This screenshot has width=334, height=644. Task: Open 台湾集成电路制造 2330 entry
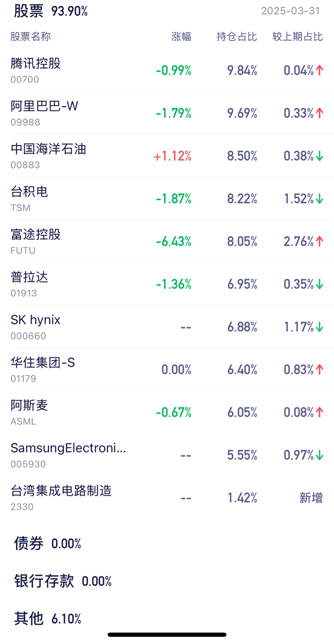167,497
